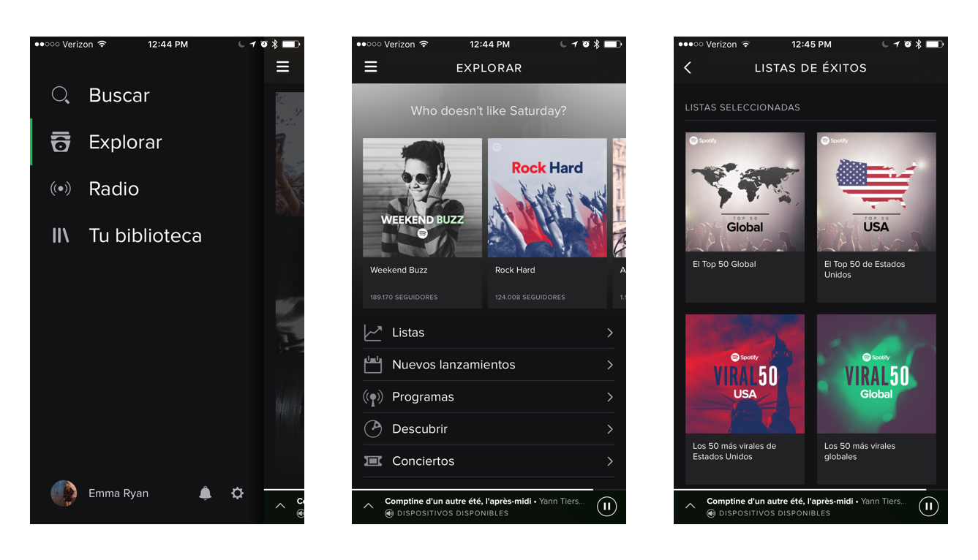Expand Programas chevron arrow
Viewport: 978px width, 560px height.
pyautogui.click(x=610, y=397)
